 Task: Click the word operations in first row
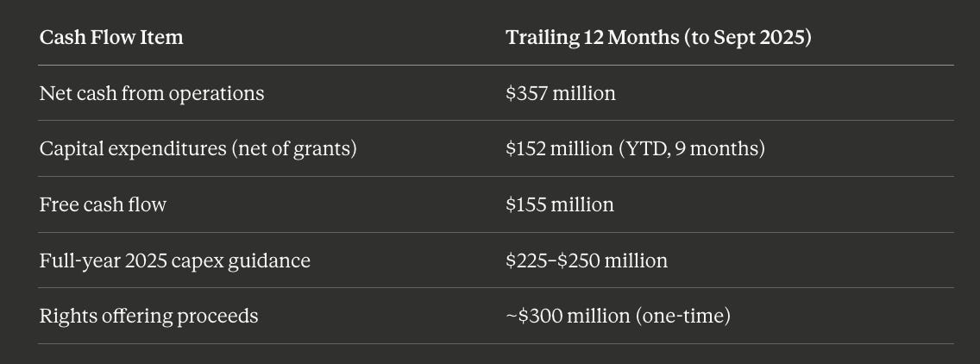point(217,95)
